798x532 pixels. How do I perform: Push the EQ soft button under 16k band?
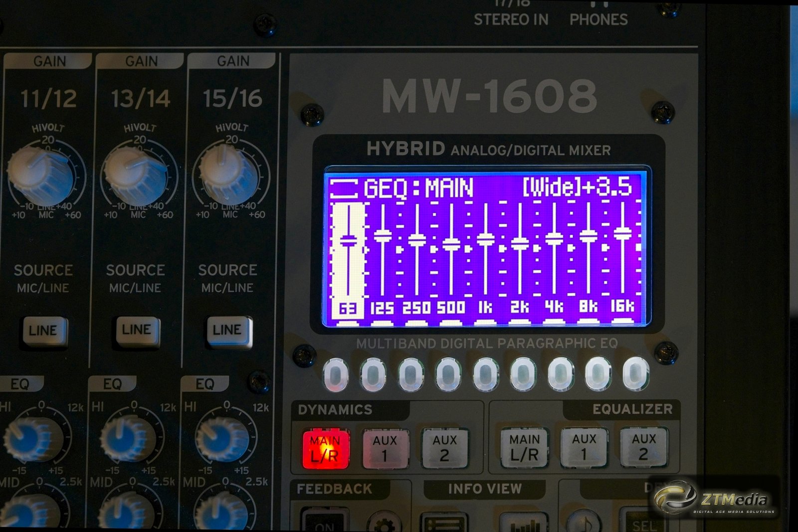click(635, 373)
